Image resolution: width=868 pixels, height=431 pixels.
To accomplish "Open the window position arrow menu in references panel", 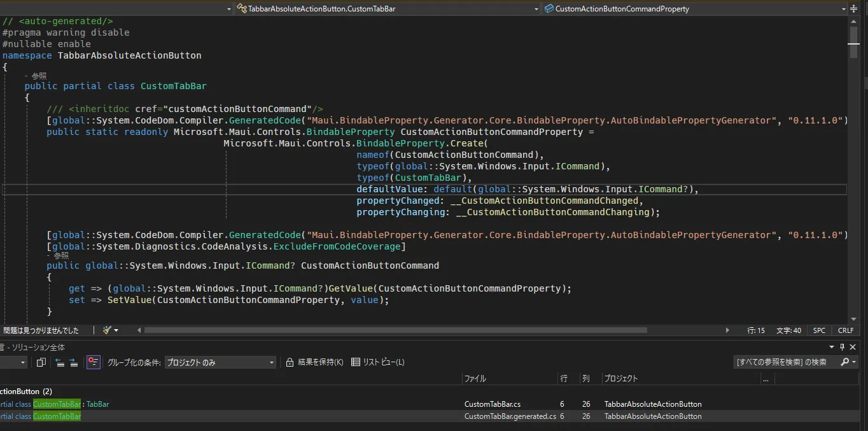I will (x=831, y=348).
